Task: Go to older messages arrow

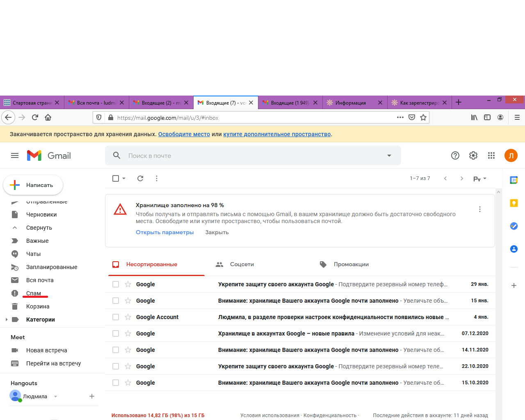Action: pyautogui.click(x=462, y=178)
